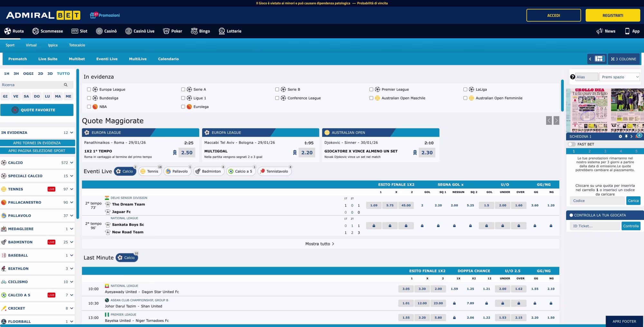Click the Biathlon skier icon in sidebar
This screenshot has width=644, height=327.
[4, 269]
